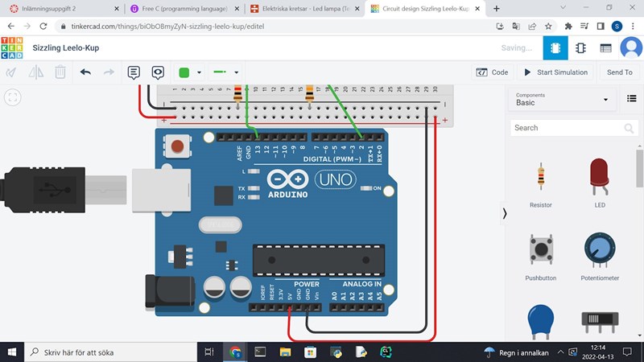Viewport: 644px width, 362px height.
Task: Toggle components list view
Action: click(x=632, y=99)
